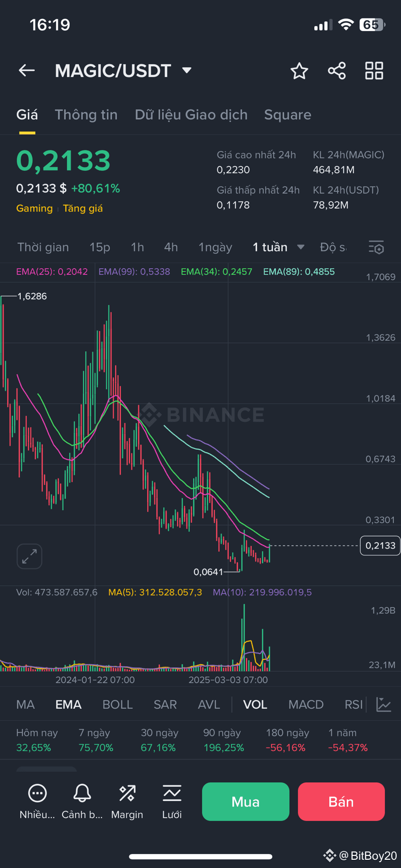401x868 pixels.
Task: Select the 1h timeframe
Action: pos(138,247)
